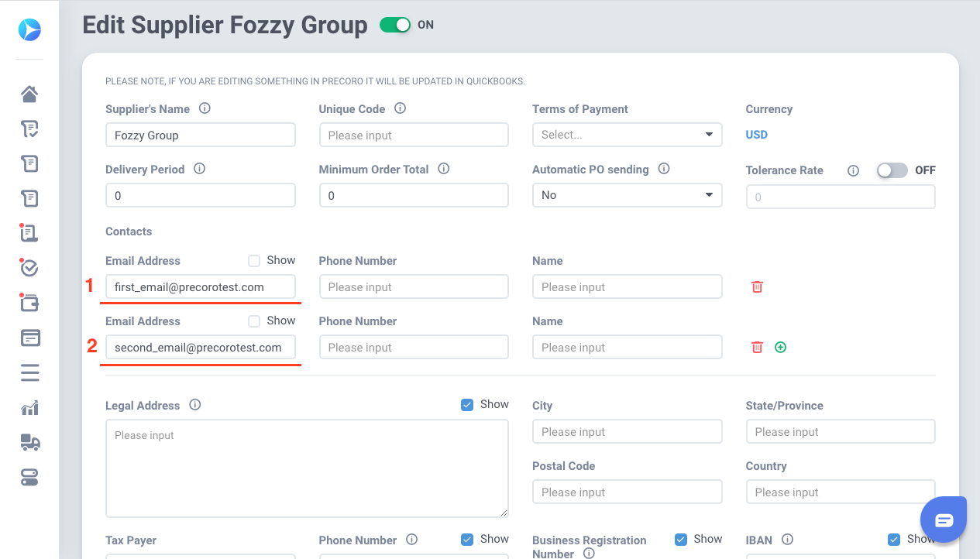Open the purchase requisitions cart-check icon

[29, 129]
